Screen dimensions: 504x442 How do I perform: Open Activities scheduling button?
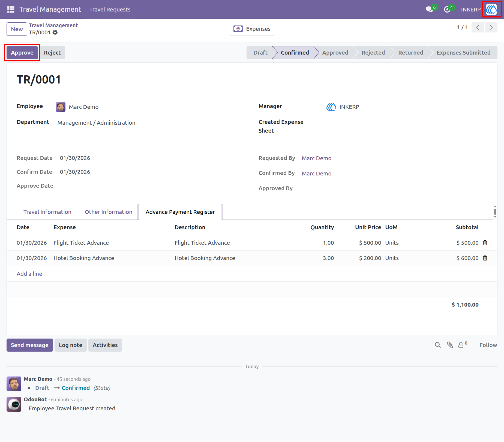click(x=105, y=345)
